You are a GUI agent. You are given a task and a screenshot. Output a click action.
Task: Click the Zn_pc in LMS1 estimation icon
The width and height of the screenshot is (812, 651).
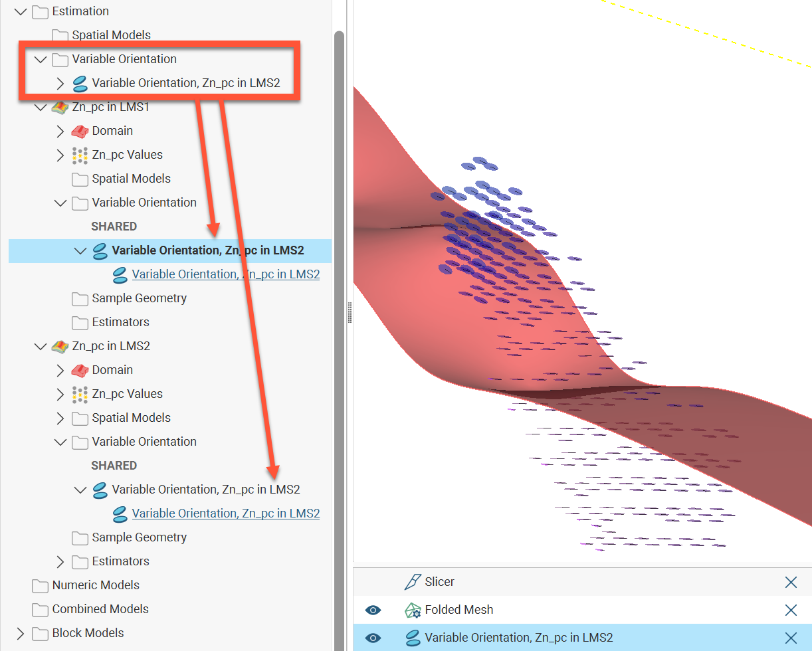[60, 107]
